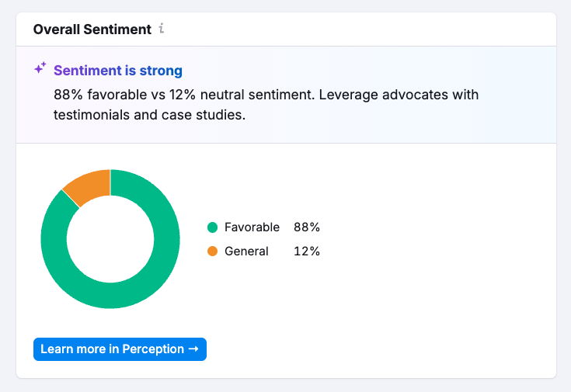Click the green Favorable legend dot
Viewport: 571px width, 392px height.
tap(212, 227)
